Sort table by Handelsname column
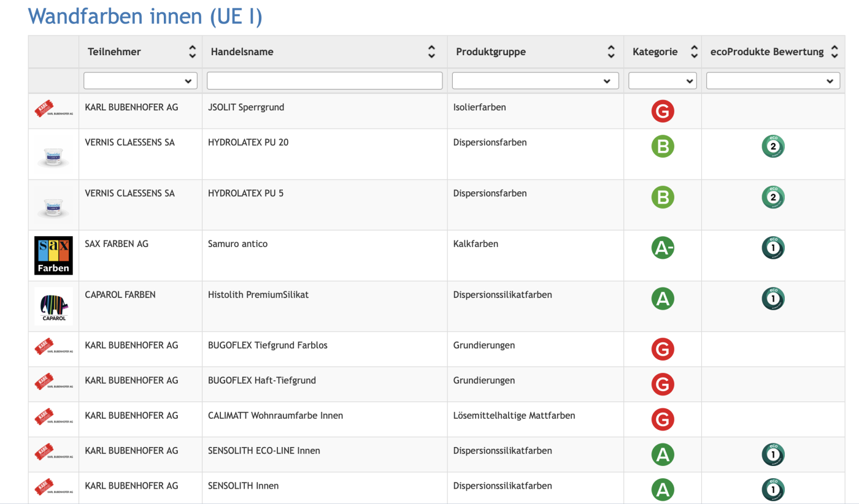The image size is (859, 504). click(431, 52)
